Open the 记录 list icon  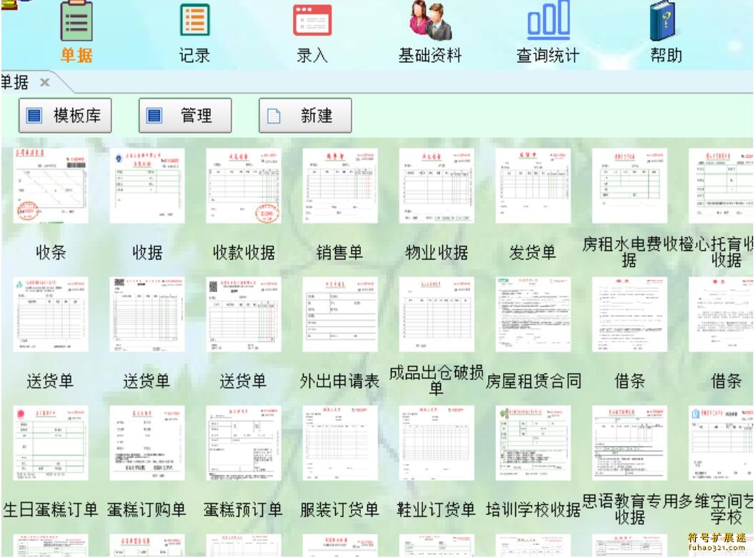pyautogui.click(x=195, y=20)
